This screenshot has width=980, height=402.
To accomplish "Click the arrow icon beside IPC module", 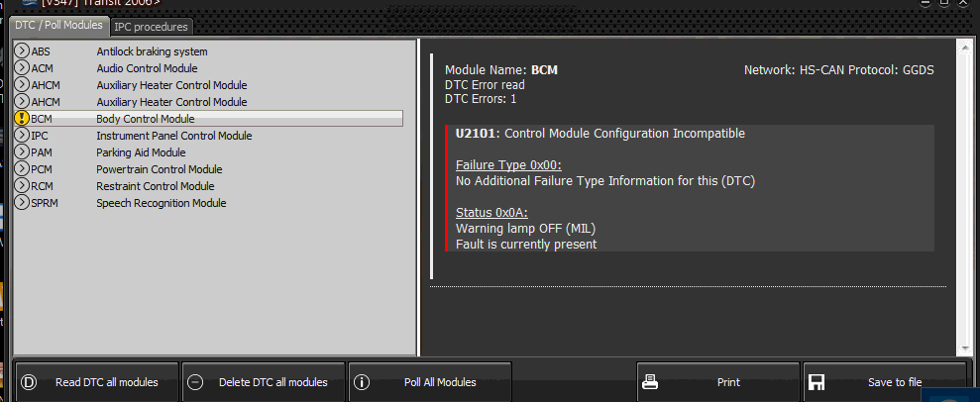I will pyautogui.click(x=22, y=136).
